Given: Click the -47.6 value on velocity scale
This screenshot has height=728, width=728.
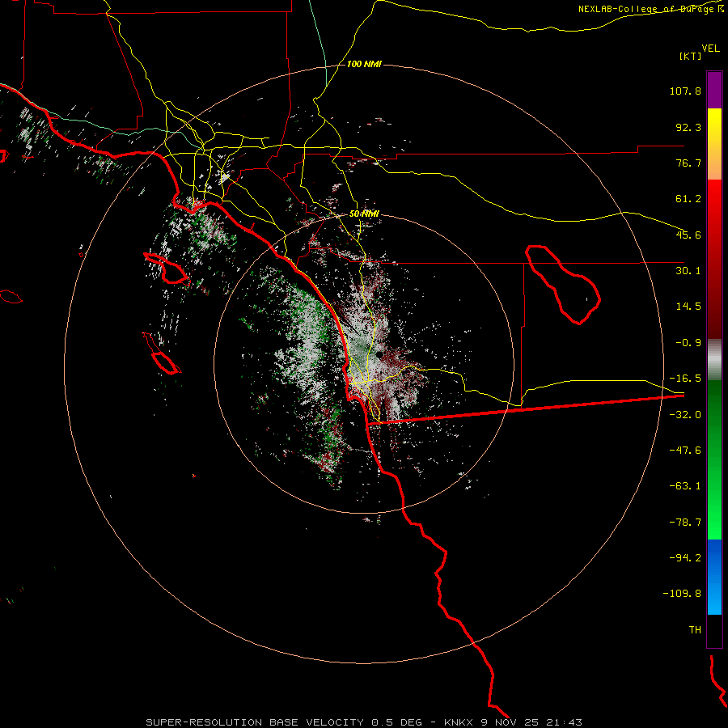Looking at the screenshot, I should [x=685, y=451].
